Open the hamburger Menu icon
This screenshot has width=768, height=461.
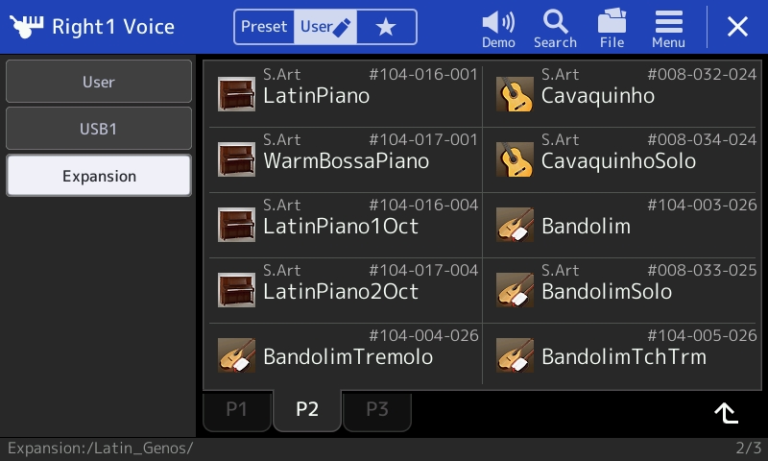pyautogui.click(x=669, y=22)
